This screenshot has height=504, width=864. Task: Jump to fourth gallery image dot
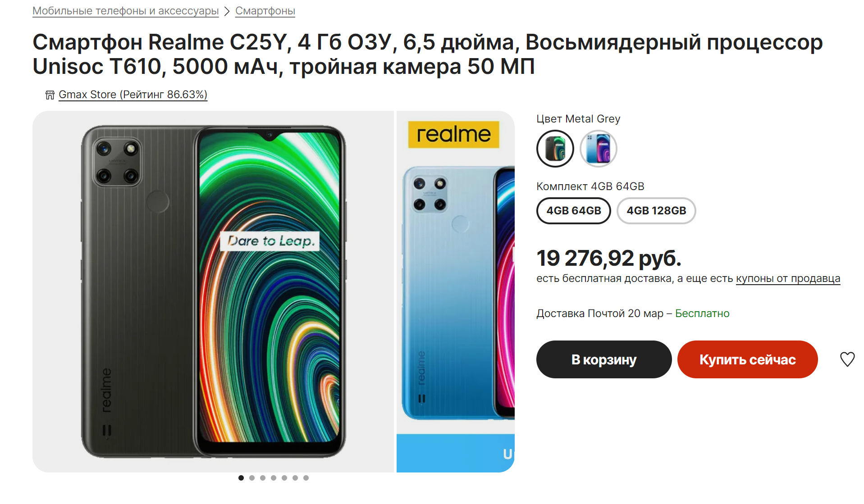coord(274,478)
